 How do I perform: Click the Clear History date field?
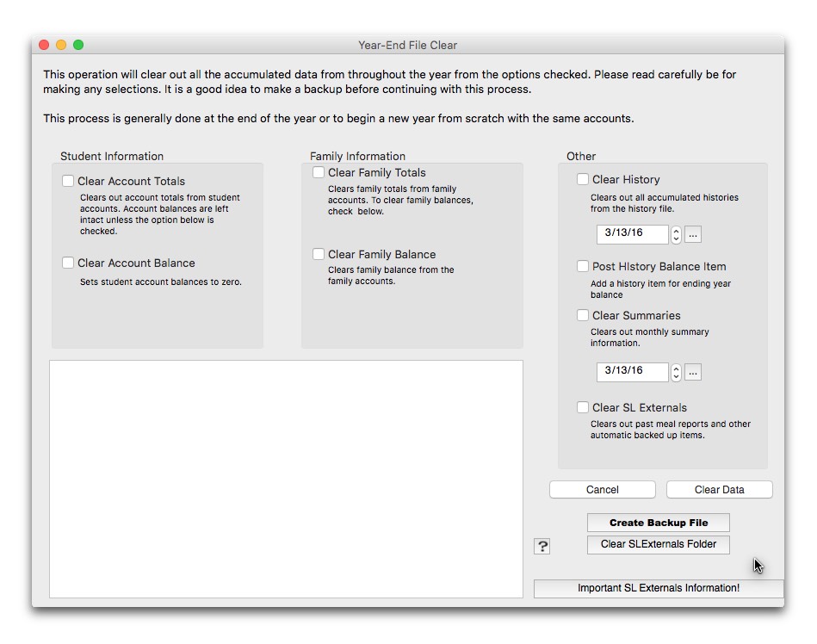point(633,234)
